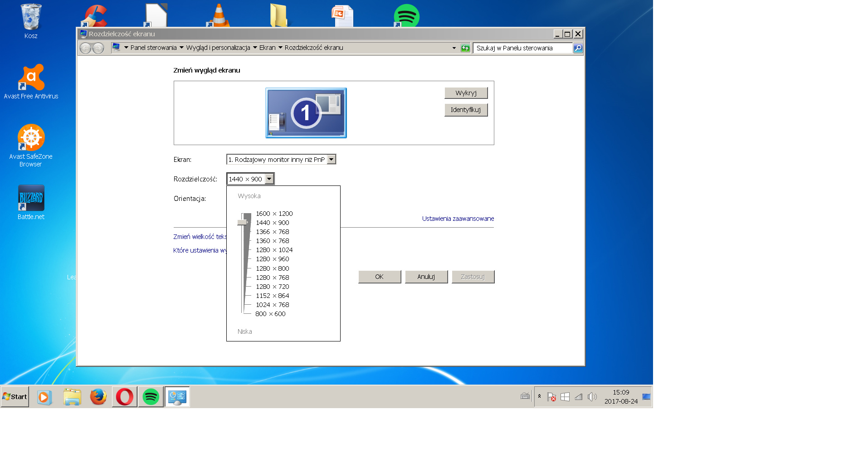The width and height of the screenshot is (868, 463).
Task: Open the Kosz recycle bin icon
Action: (31, 21)
